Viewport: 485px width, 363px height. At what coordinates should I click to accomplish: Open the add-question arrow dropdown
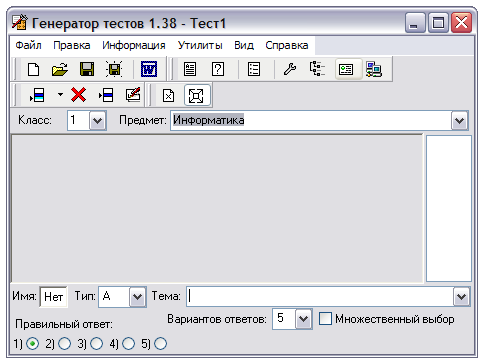[60, 95]
